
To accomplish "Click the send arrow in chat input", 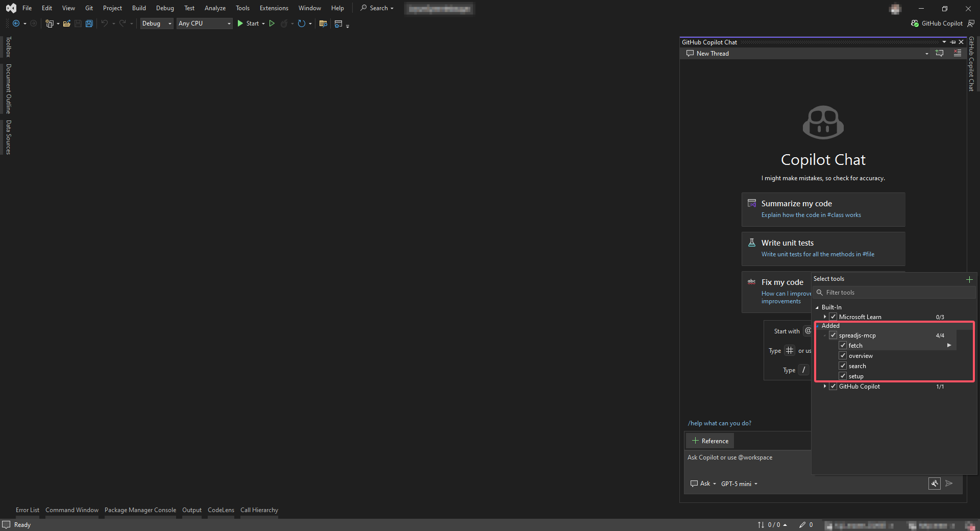I will [x=949, y=484].
